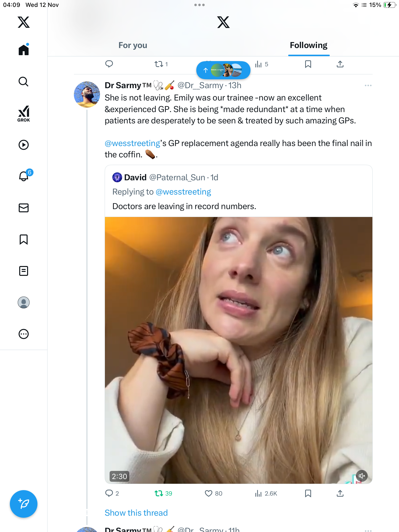This screenshot has height=532, width=399.
Task: Open the three-dot multitasking menu at top
Action: pyautogui.click(x=199, y=5)
